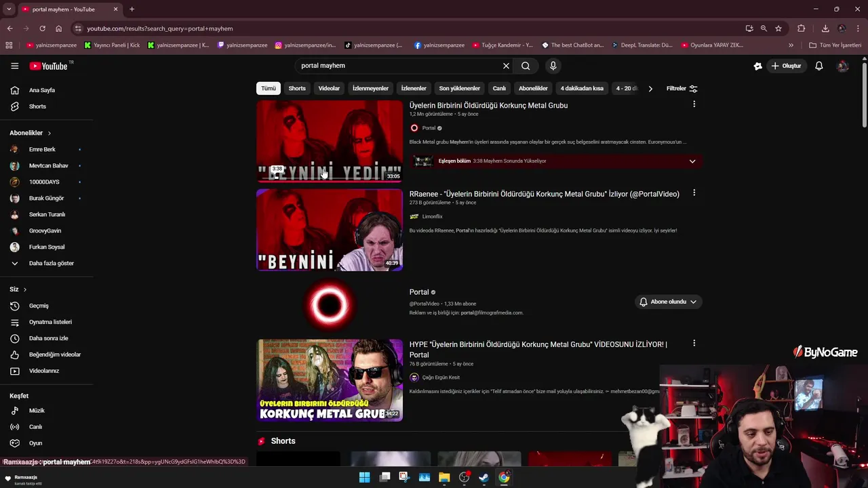The height and width of the screenshot is (488, 868).
Task: Open browser downloads icon
Action: point(825,28)
